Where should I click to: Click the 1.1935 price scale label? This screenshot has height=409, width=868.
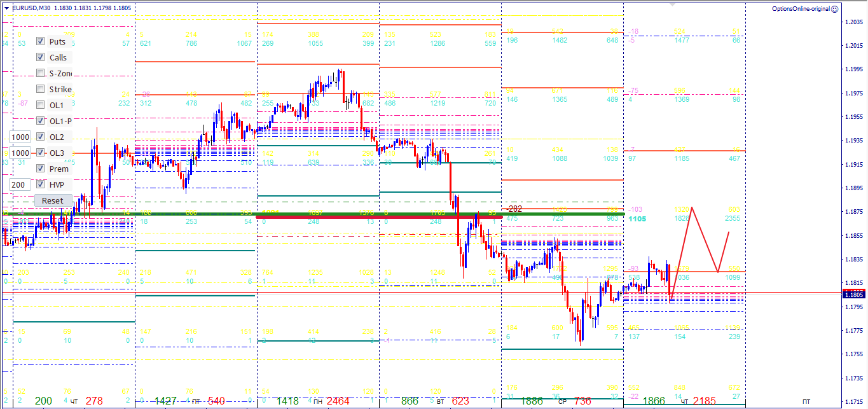coord(853,141)
